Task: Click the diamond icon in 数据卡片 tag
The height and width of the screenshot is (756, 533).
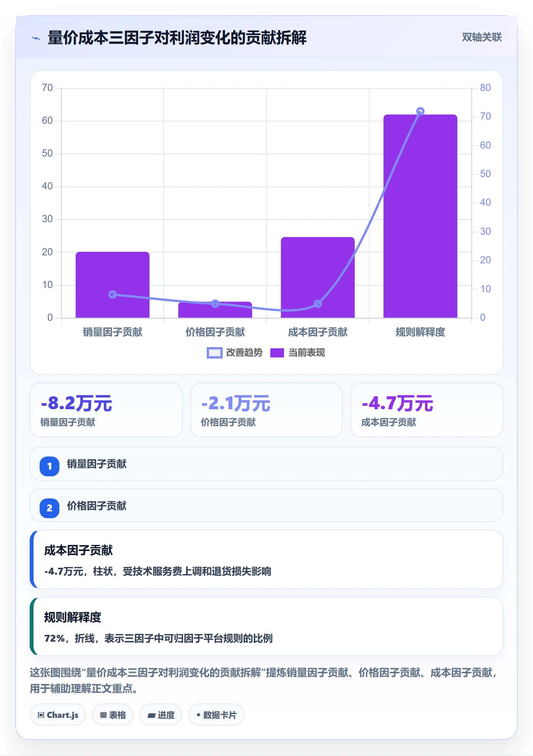Action: (x=198, y=715)
